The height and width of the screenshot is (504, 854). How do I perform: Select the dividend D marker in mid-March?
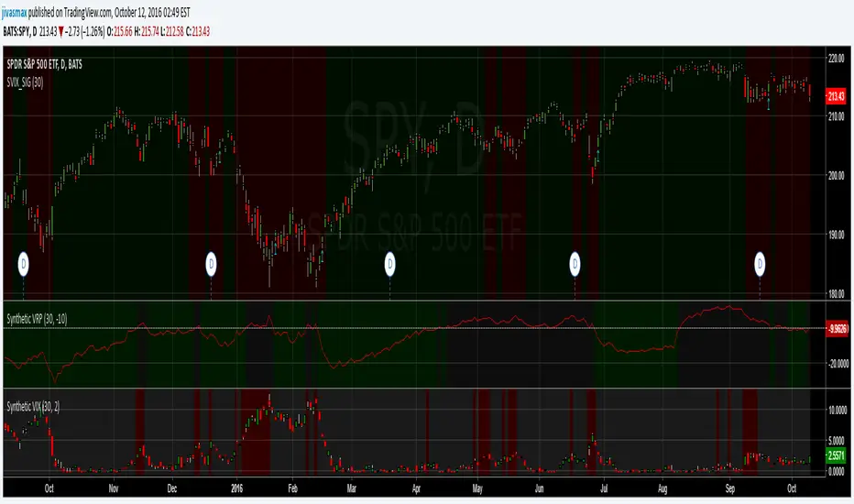tap(389, 264)
